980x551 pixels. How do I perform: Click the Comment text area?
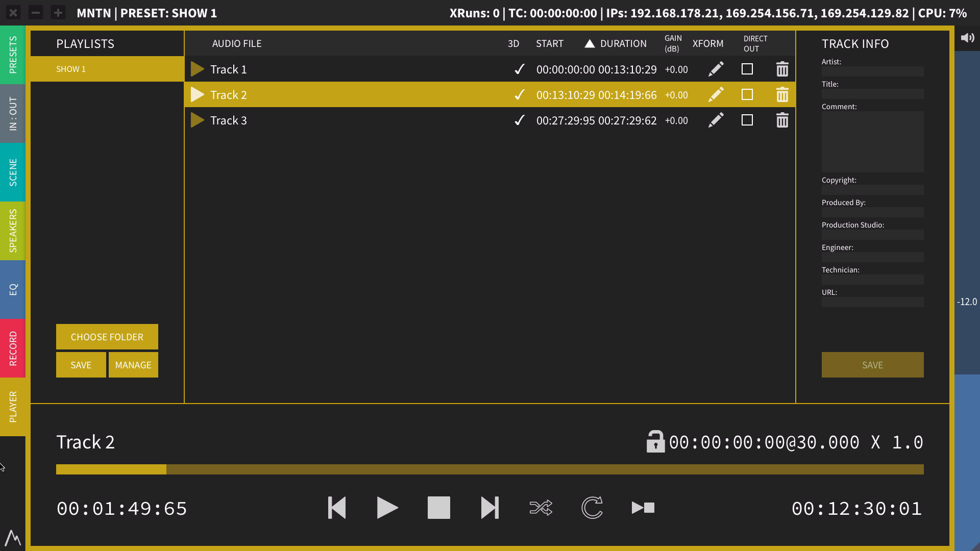click(872, 142)
